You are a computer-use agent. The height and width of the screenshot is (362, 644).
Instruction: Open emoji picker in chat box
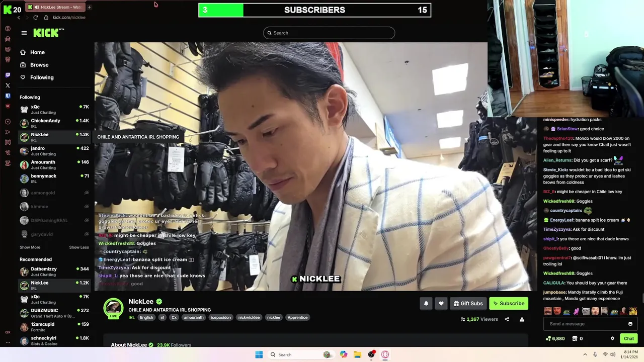pos(630,324)
